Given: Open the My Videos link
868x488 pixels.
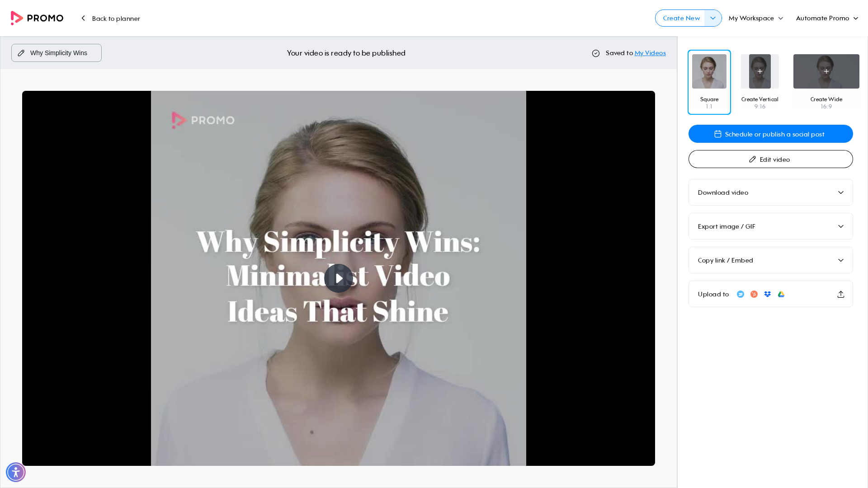Looking at the screenshot, I should [x=650, y=53].
